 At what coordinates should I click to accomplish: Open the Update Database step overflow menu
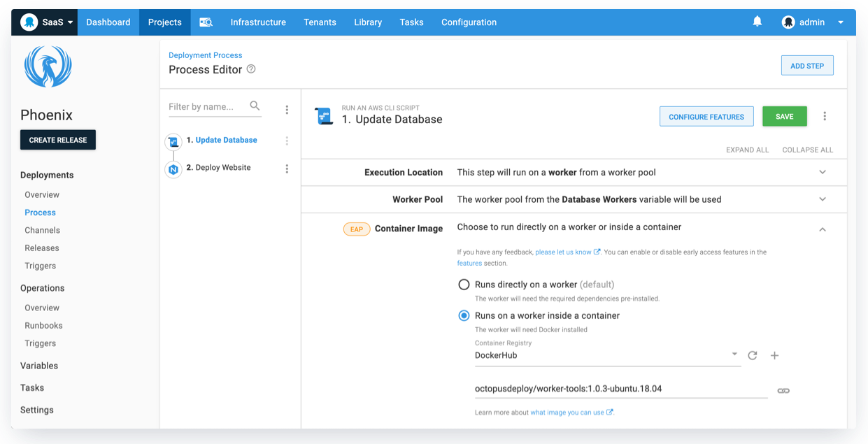pyautogui.click(x=287, y=141)
